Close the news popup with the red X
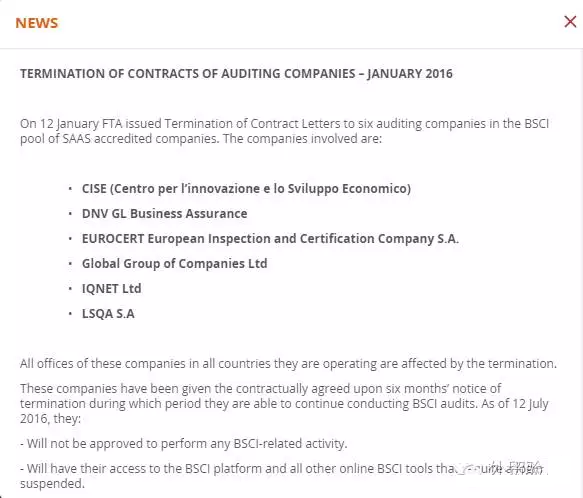This screenshot has height=498, width=583. (570, 22)
